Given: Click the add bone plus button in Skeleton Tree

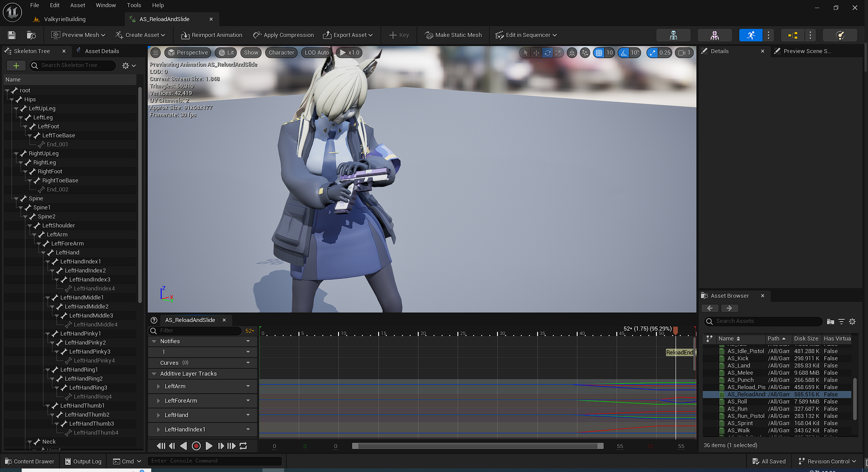Looking at the screenshot, I should coord(16,66).
